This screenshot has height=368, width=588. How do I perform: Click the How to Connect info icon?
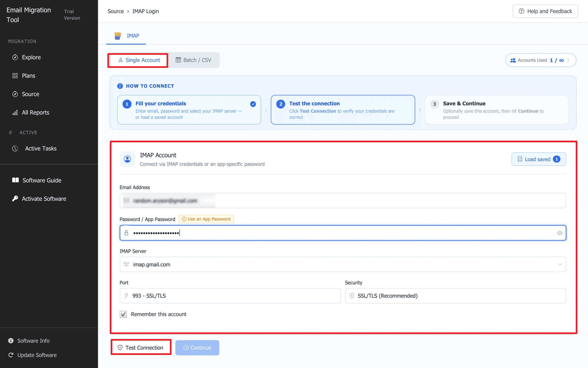(x=120, y=86)
